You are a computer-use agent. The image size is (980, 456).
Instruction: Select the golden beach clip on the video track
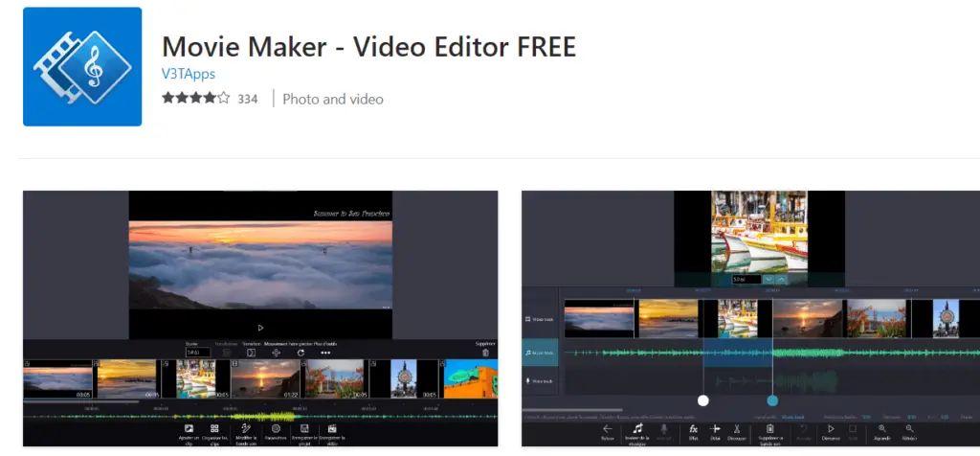pos(668,318)
